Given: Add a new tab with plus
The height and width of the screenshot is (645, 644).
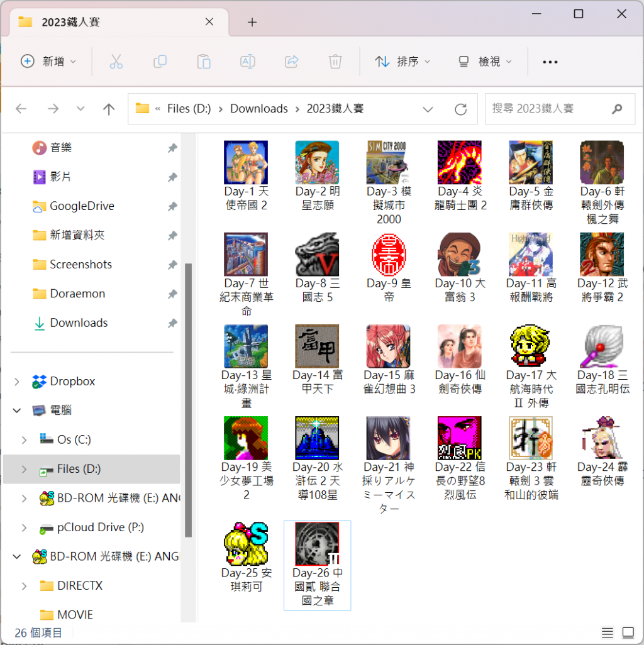Looking at the screenshot, I should pos(252,22).
